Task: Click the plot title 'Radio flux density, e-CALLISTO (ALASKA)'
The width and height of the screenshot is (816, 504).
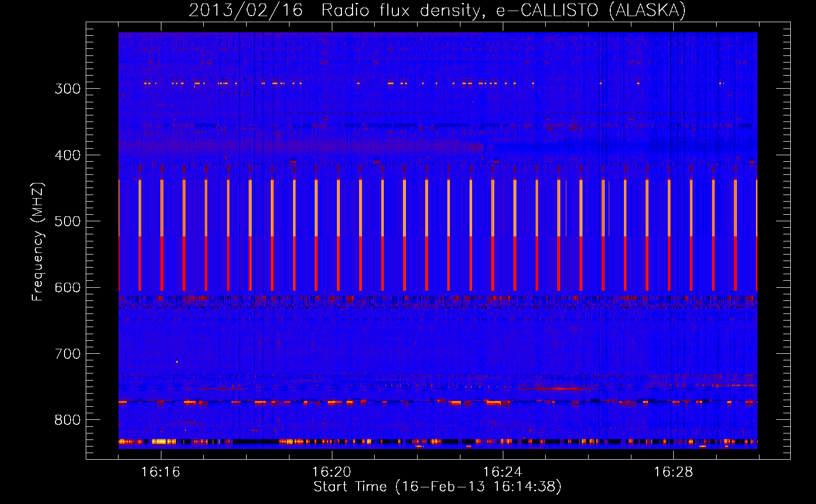Action: tap(503, 10)
